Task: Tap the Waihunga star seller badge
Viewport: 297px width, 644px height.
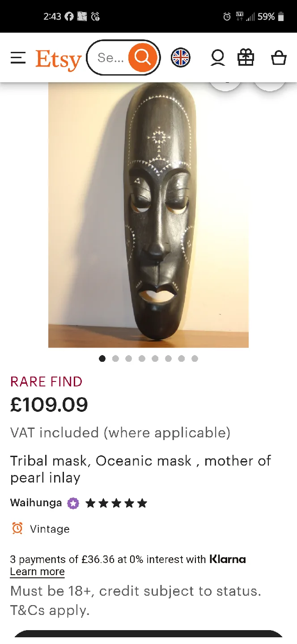Action: pos(72,503)
